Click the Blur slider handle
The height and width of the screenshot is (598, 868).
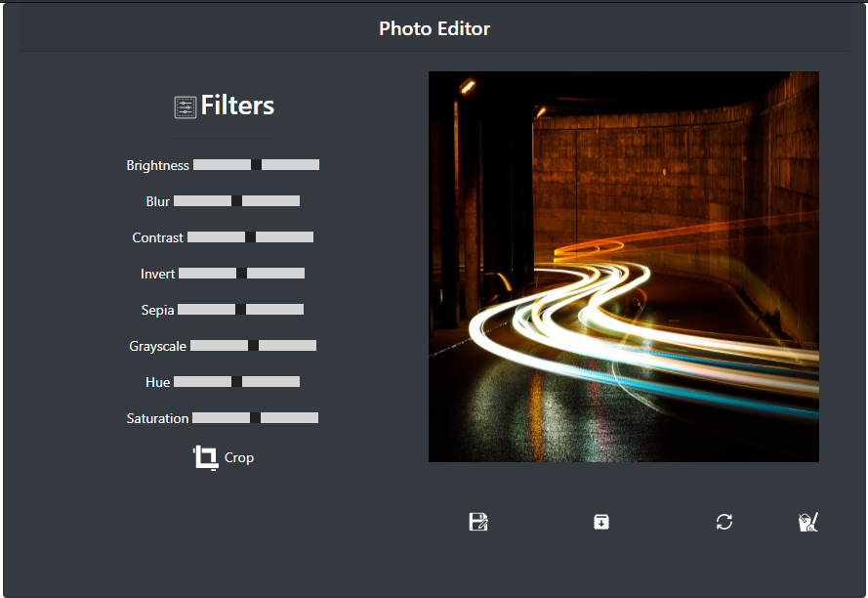pyautogui.click(x=237, y=200)
